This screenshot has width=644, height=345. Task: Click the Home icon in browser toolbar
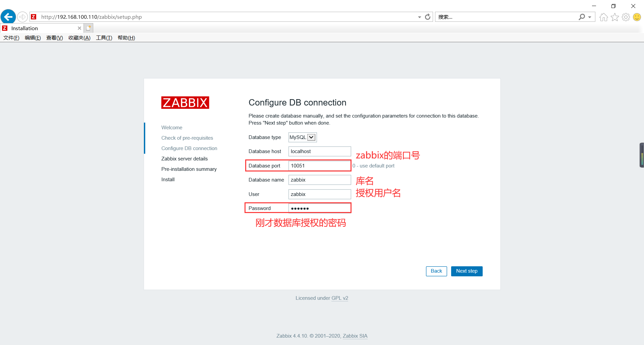click(x=603, y=17)
